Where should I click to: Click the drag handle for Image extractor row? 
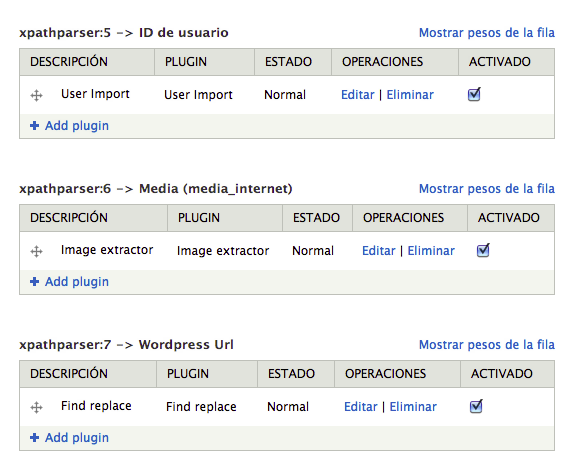(36, 251)
